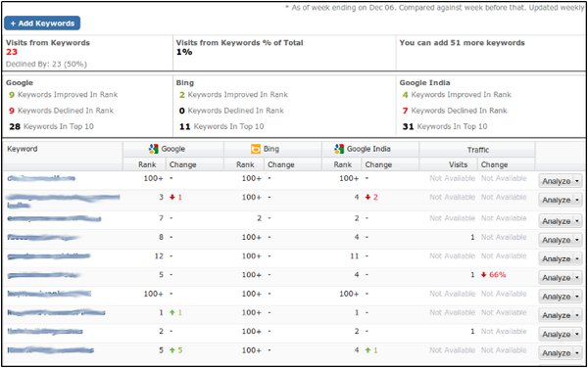The height and width of the screenshot is (368, 588).
Task: Click the 'As of week ending on Dec 06' note
Action: click(435, 8)
